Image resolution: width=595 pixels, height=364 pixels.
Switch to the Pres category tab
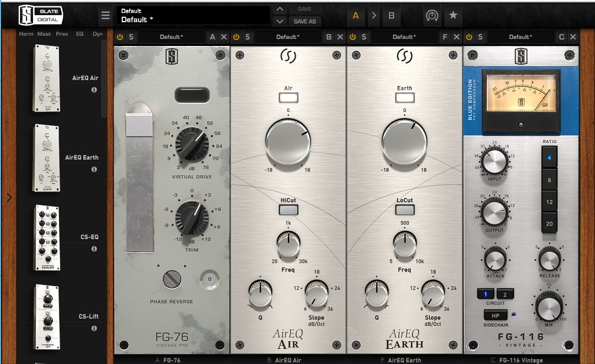(62, 34)
